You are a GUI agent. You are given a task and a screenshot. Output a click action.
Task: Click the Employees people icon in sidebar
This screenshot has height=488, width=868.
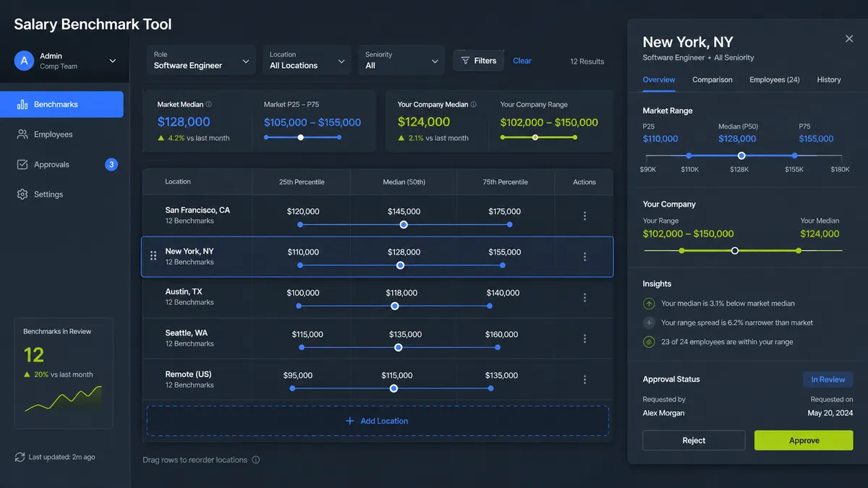point(22,134)
